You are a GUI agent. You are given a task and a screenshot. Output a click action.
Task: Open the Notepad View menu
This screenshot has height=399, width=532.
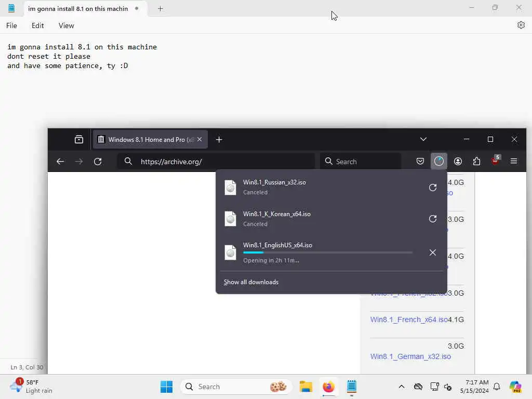[x=66, y=25]
